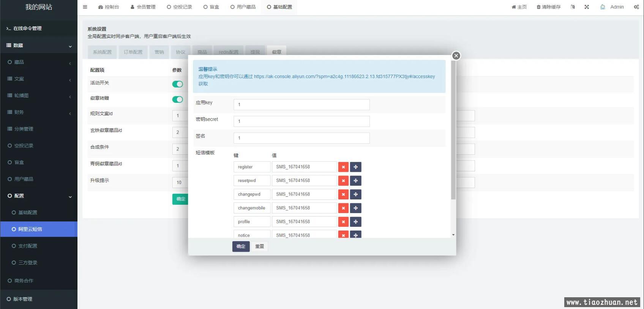
Task: Click the register key field
Action: 252,167
